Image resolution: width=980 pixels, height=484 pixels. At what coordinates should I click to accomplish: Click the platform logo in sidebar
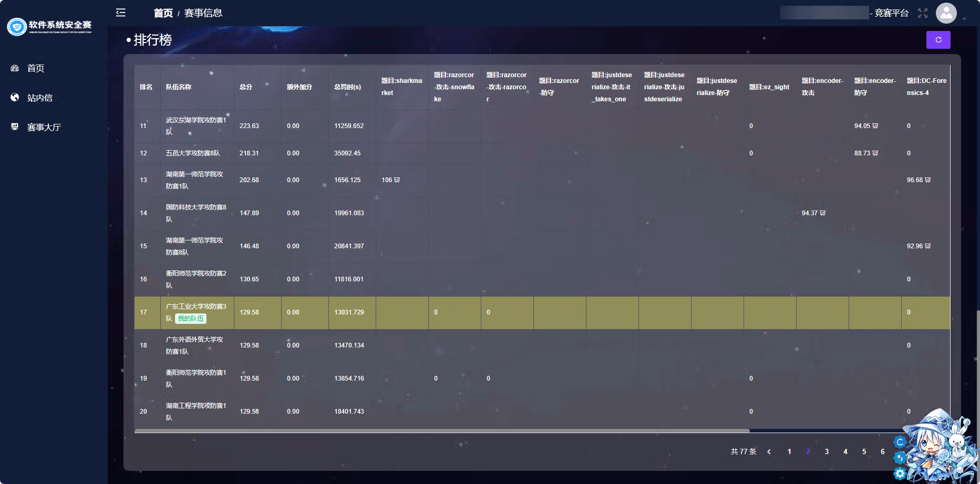[50, 26]
